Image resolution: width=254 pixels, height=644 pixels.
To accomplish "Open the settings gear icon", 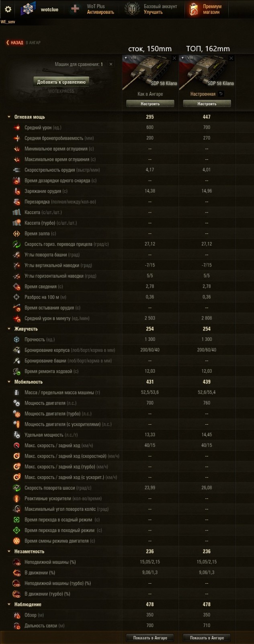I will click(x=7, y=9).
